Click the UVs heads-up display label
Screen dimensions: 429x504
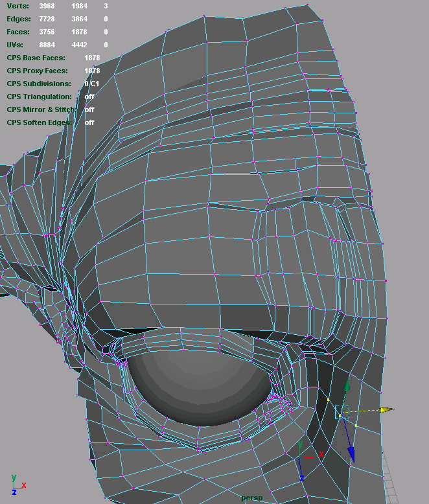[x=16, y=45]
